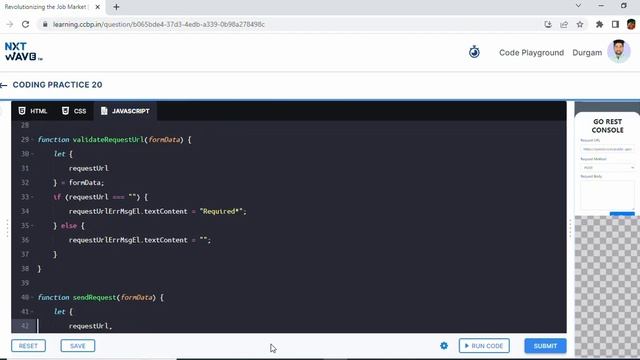Screen dimensions: 640x360
Task: Select the JavaScript tab
Action: click(x=125, y=111)
